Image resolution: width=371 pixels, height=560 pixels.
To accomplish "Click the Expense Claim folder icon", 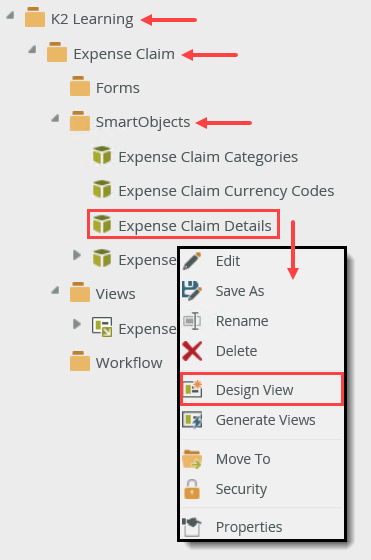I will (x=57, y=52).
